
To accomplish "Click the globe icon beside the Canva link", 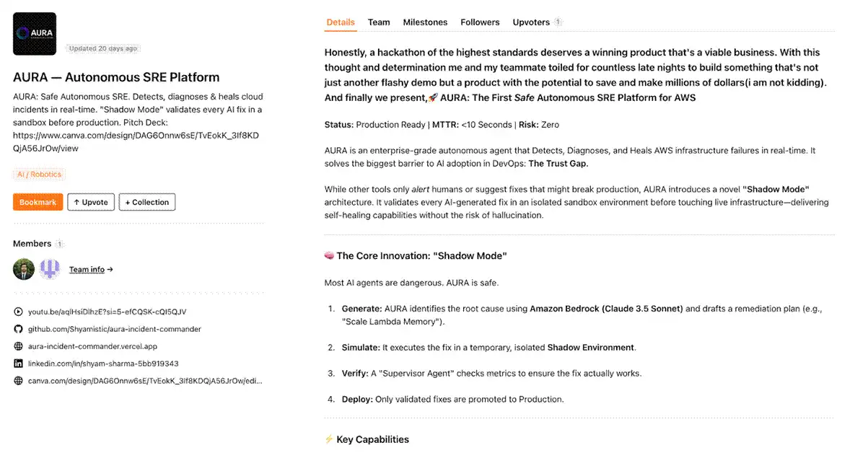I will pos(18,381).
